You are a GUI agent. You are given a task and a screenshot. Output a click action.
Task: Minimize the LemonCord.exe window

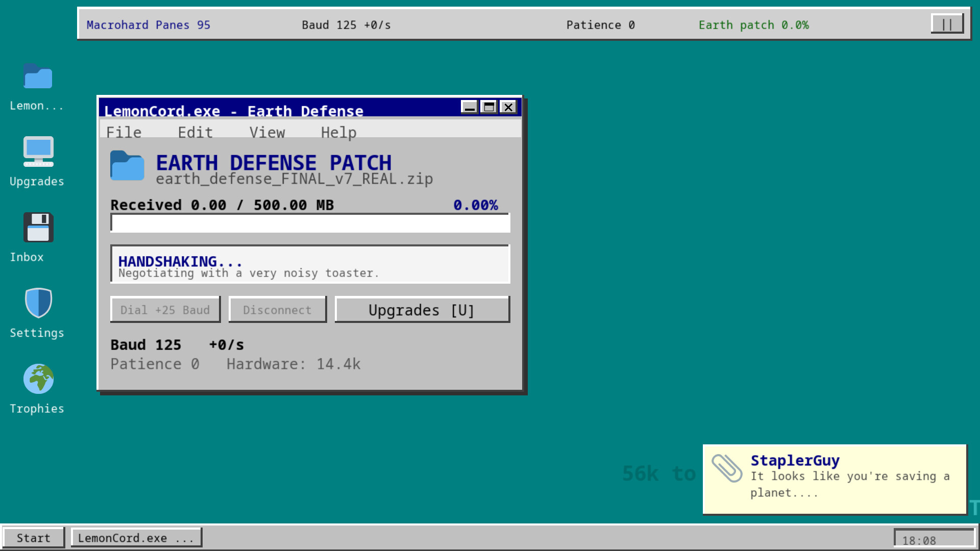[469, 107]
